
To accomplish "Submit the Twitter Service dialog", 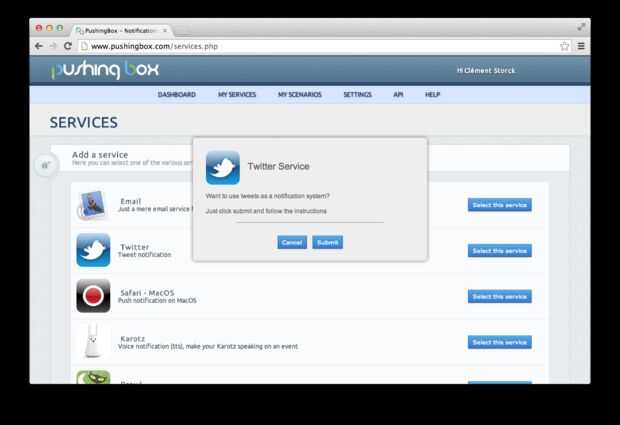I will point(327,242).
